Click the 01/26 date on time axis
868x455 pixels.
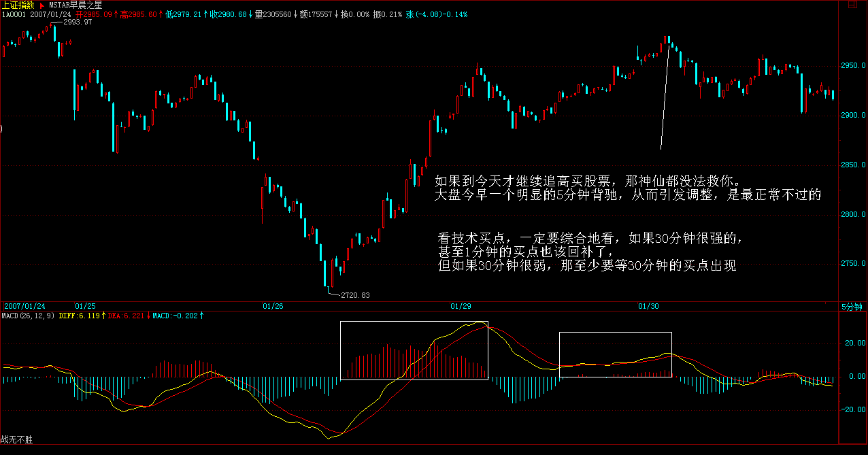273,306
